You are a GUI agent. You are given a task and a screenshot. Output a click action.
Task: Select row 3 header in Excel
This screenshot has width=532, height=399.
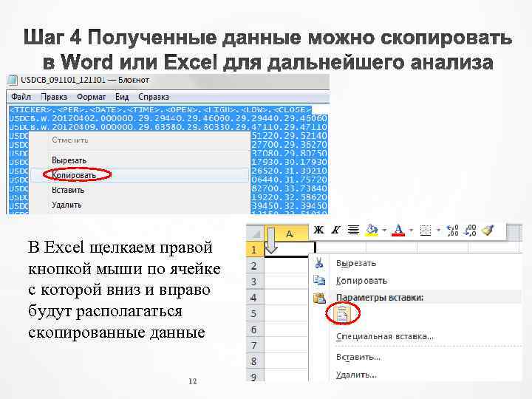pos(254,282)
